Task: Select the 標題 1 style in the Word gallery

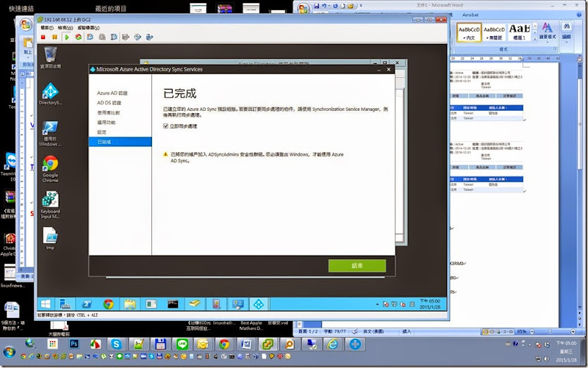Action: (520, 32)
